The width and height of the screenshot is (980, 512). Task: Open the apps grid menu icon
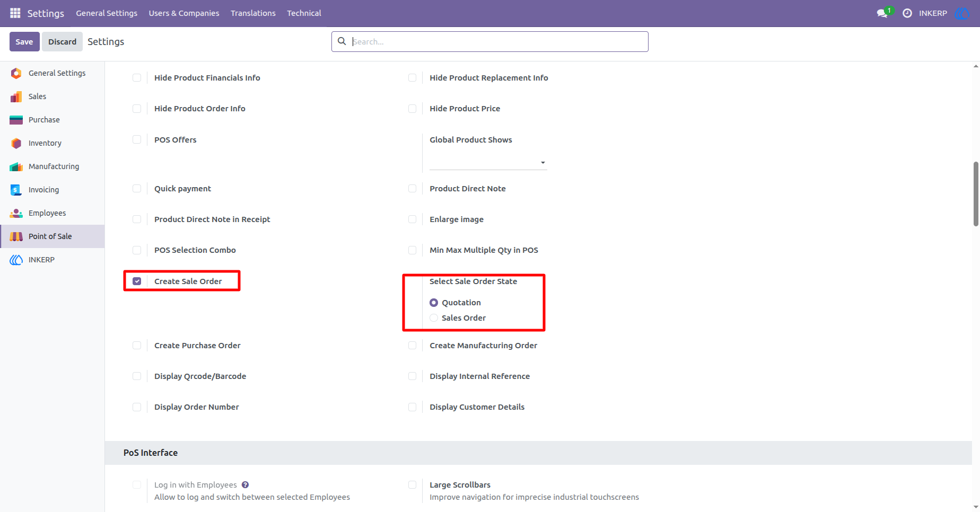tap(15, 13)
